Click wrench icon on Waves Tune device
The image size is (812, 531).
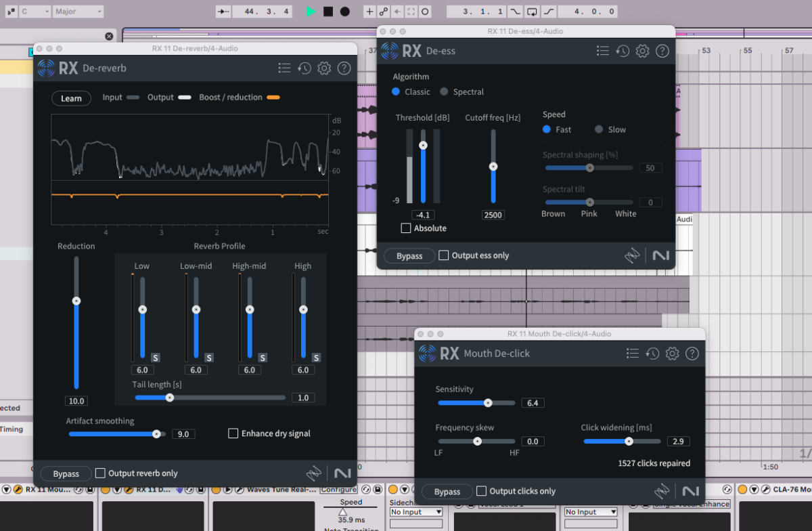coord(238,490)
